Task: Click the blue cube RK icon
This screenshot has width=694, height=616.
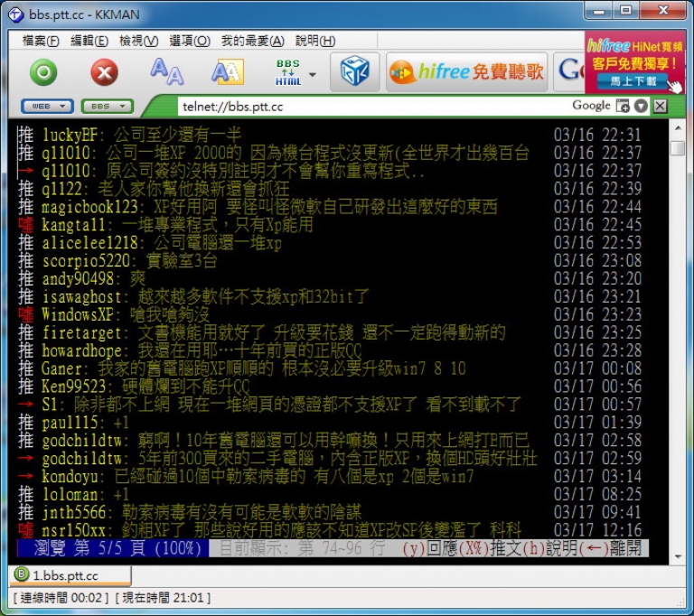Action: 354,71
